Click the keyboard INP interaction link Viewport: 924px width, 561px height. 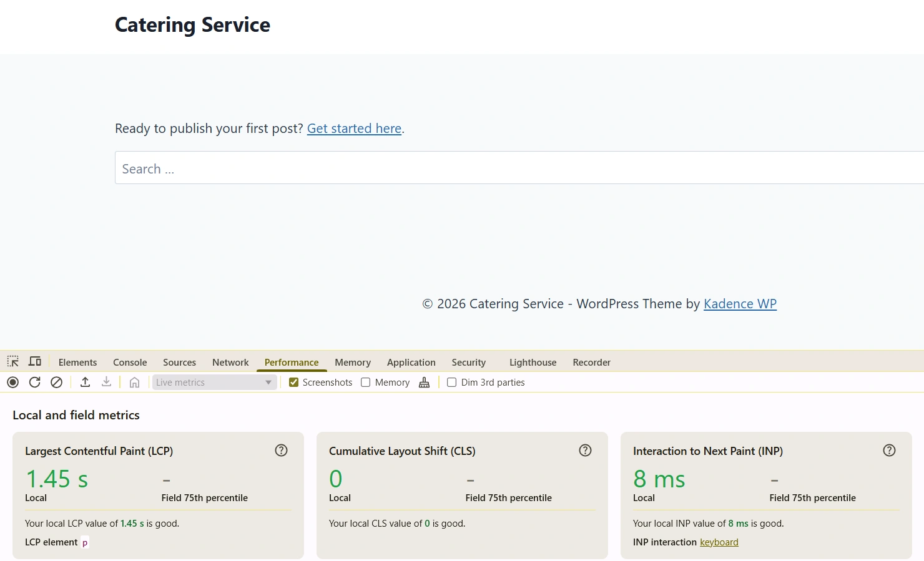pyautogui.click(x=719, y=542)
